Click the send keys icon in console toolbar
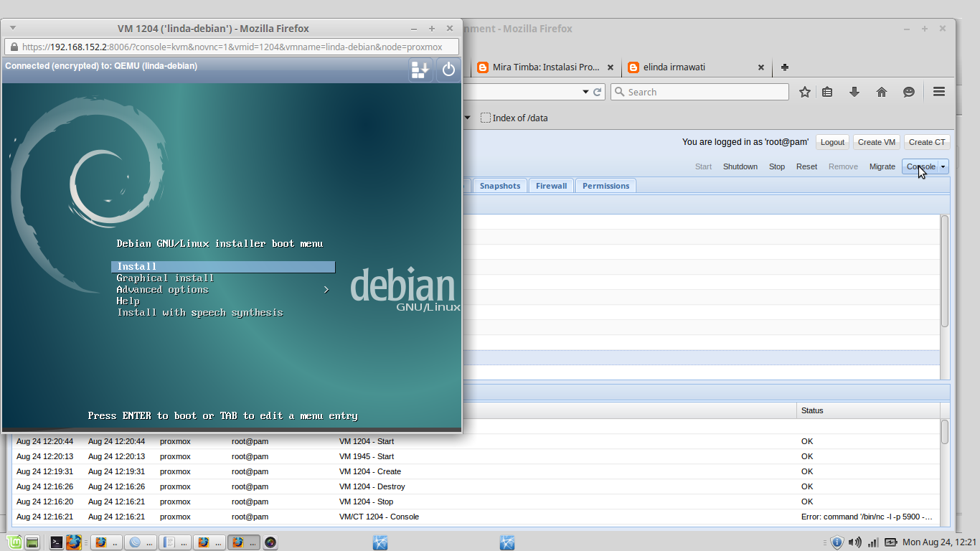 tap(420, 70)
